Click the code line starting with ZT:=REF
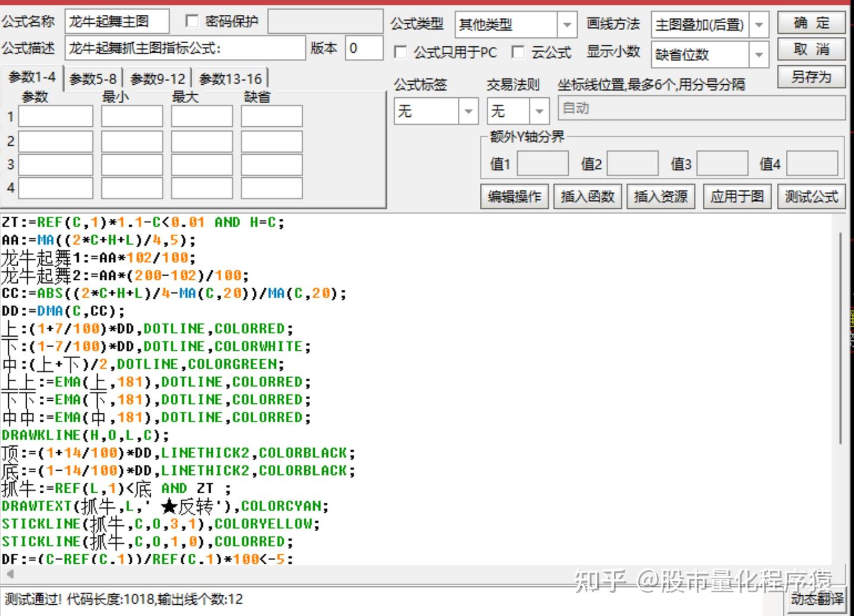Screen dimensions: 854x616 click(x=143, y=222)
